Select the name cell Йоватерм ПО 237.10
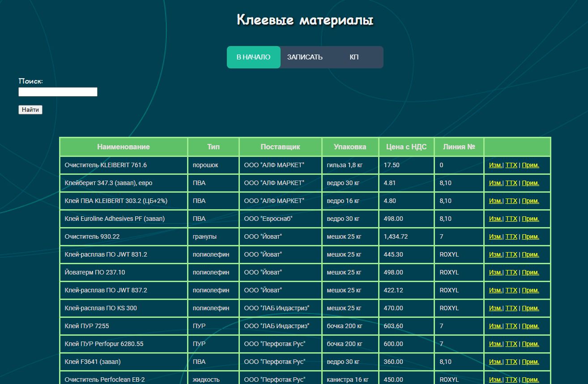 tap(124, 272)
